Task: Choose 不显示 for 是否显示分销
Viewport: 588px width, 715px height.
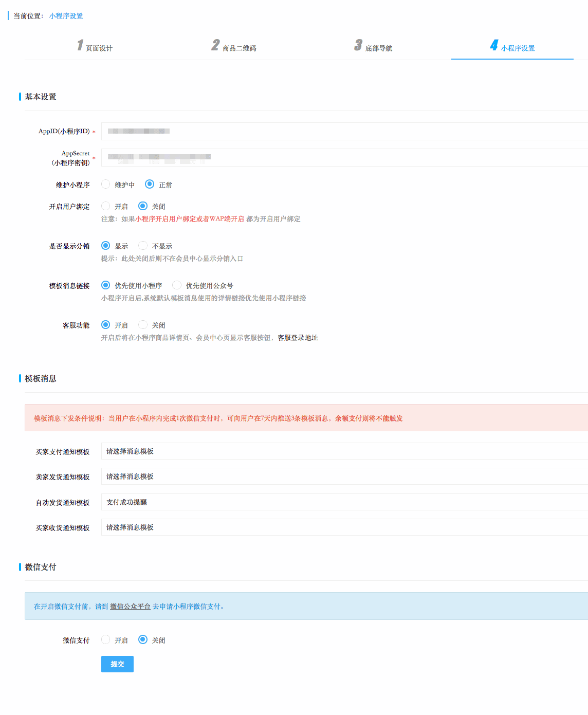Action: (143, 246)
